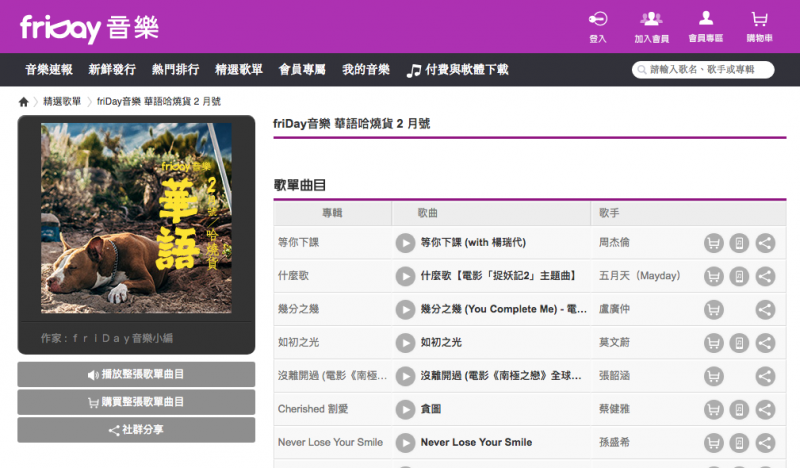The height and width of the screenshot is (468, 800).
Task: Click the 專輯 column header
Action: point(332,213)
